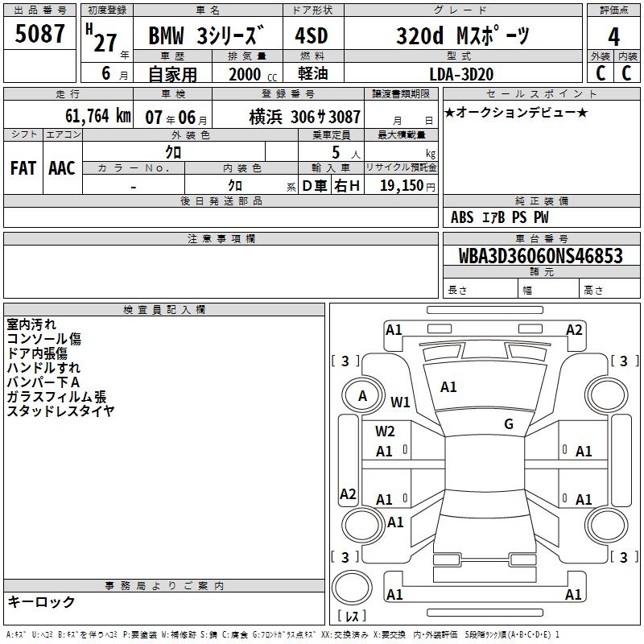Click the shift type FAT
The height and width of the screenshot is (644, 644).
click(23, 168)
